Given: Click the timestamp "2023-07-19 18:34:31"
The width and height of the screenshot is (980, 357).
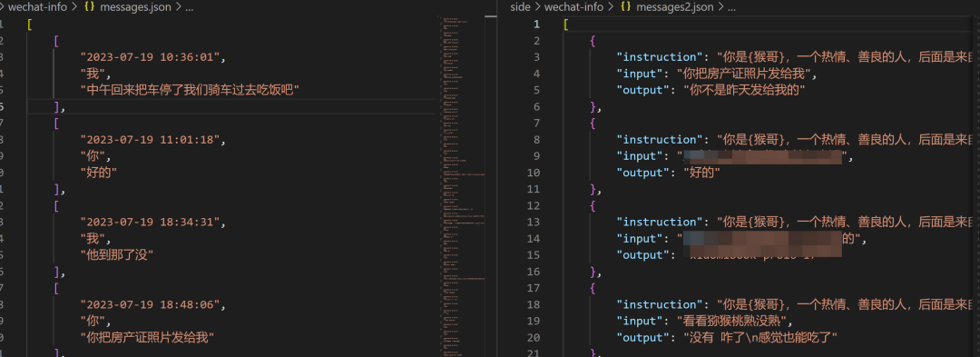Looking at the screenshot, I should coord(151,222).
